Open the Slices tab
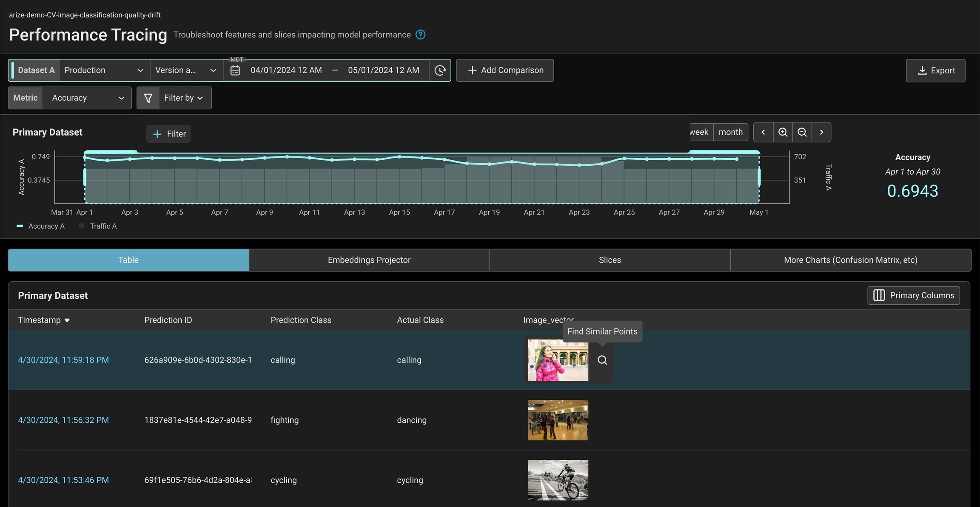This screenshot has height=507, width=980. (x=610, y=260)
